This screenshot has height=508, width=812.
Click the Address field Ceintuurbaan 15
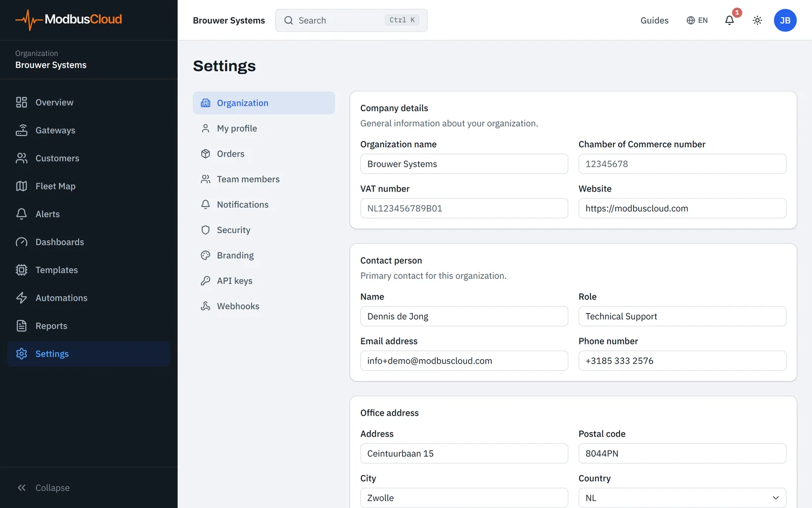pyautogui.click(x=464, y=453)
